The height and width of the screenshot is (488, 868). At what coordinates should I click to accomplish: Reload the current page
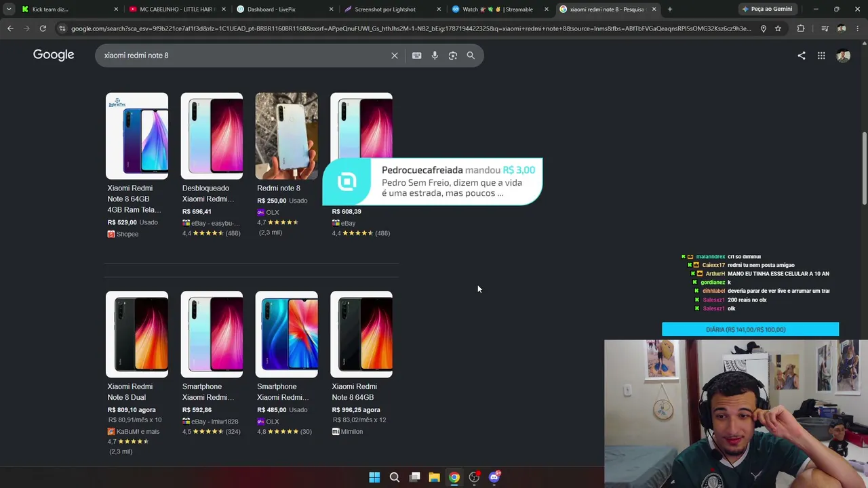(43, 28)
